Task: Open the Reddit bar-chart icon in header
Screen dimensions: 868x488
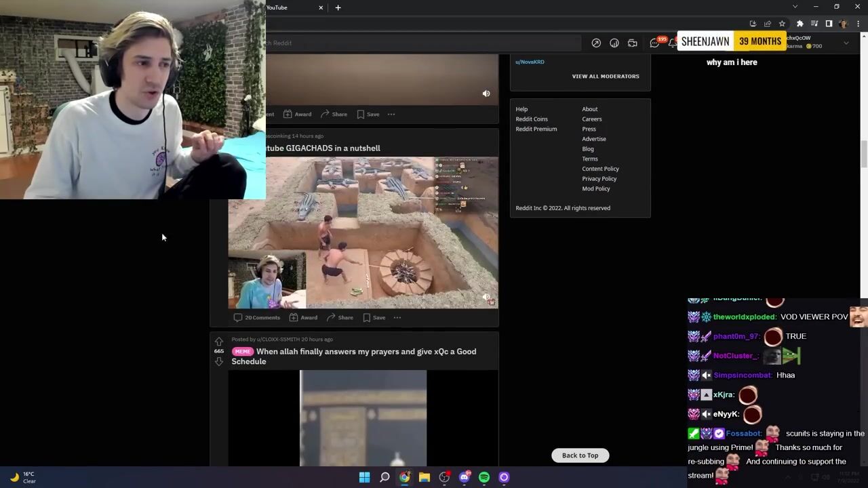Action: point(614,43)
